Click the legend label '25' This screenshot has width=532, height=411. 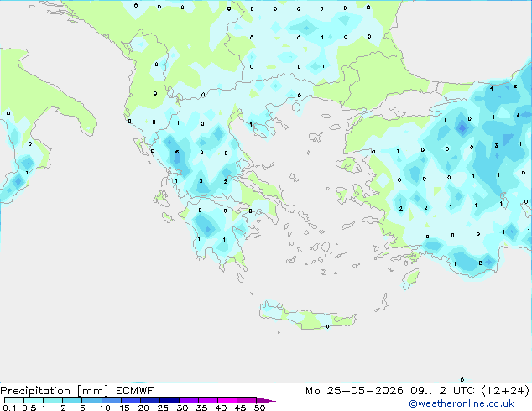(x=163, y=408)
